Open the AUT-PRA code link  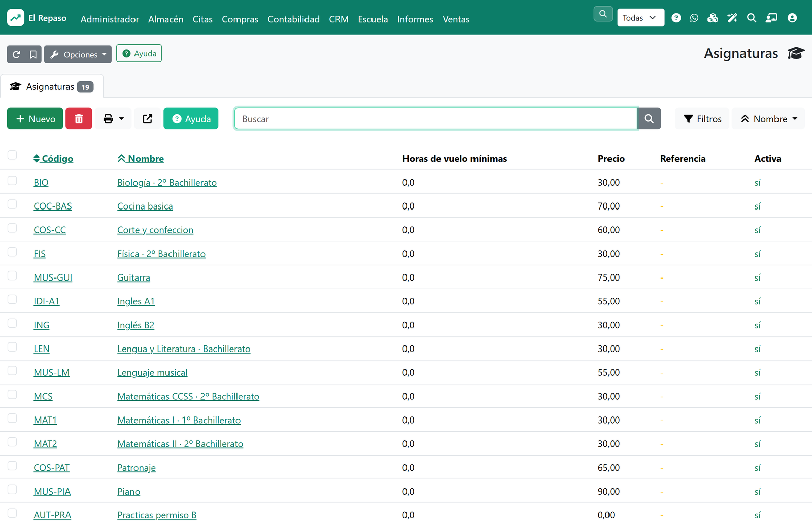(x=52, y=515)
